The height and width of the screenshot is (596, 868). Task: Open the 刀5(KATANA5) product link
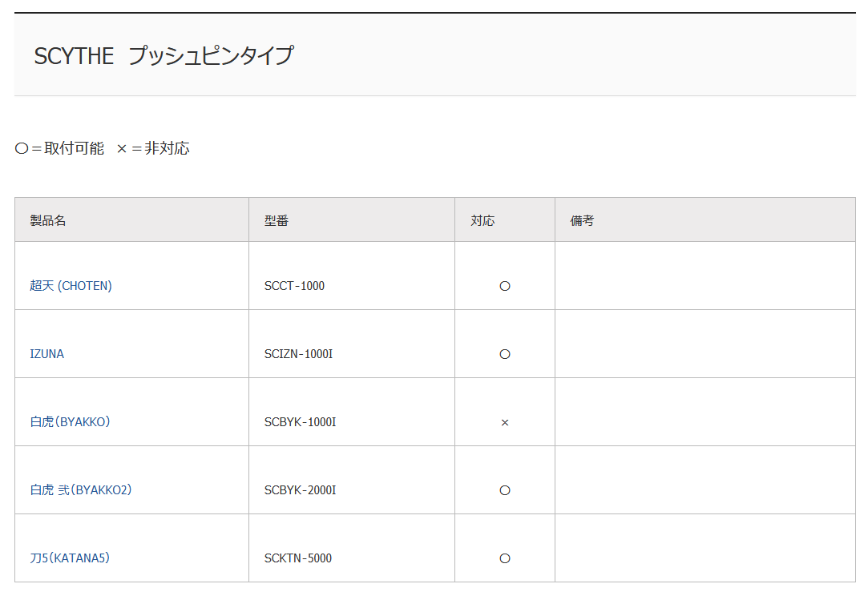coord(70,558)
